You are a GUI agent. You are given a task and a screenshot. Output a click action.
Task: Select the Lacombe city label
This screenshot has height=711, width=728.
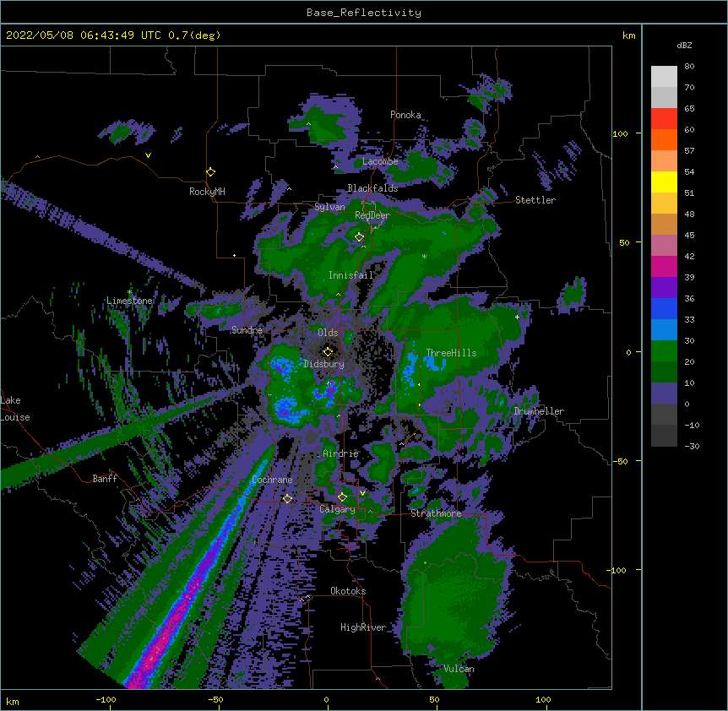pyautogui.click(x=380, y=161)
